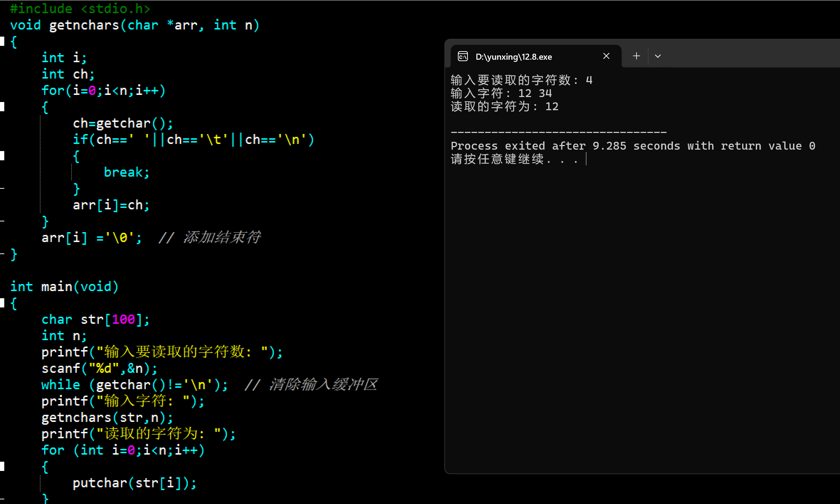
Task: Place cursor on the #include <stdio.h> line
Action: [x=80, y=9]
